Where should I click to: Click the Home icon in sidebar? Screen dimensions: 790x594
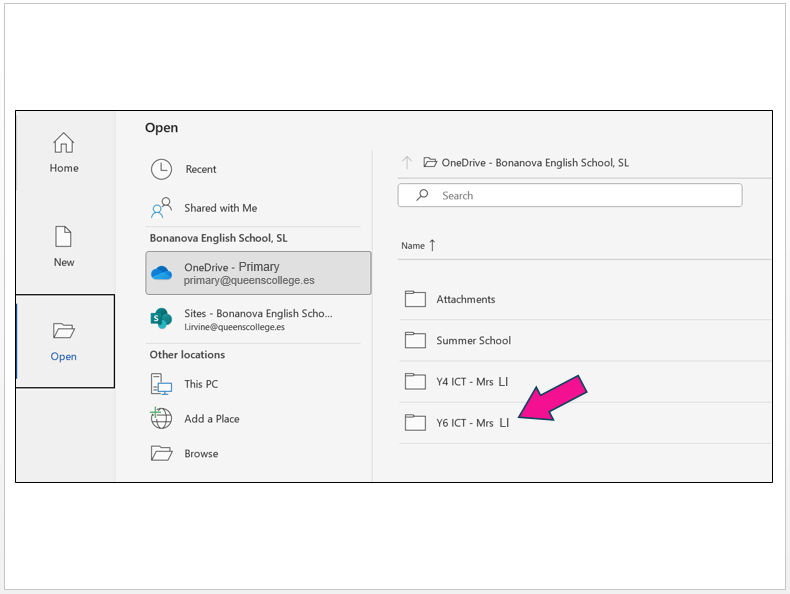click(x=64, y=143)
